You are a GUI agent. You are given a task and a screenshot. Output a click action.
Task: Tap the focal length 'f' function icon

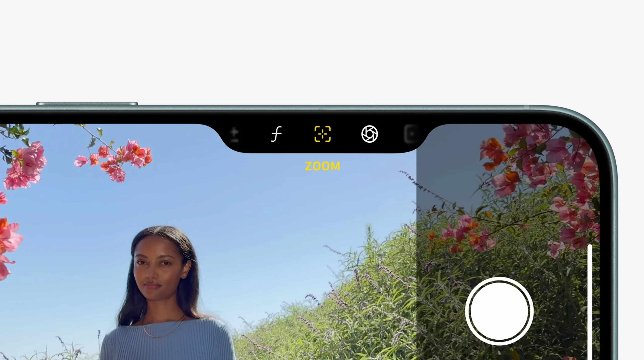pos(276,134)
